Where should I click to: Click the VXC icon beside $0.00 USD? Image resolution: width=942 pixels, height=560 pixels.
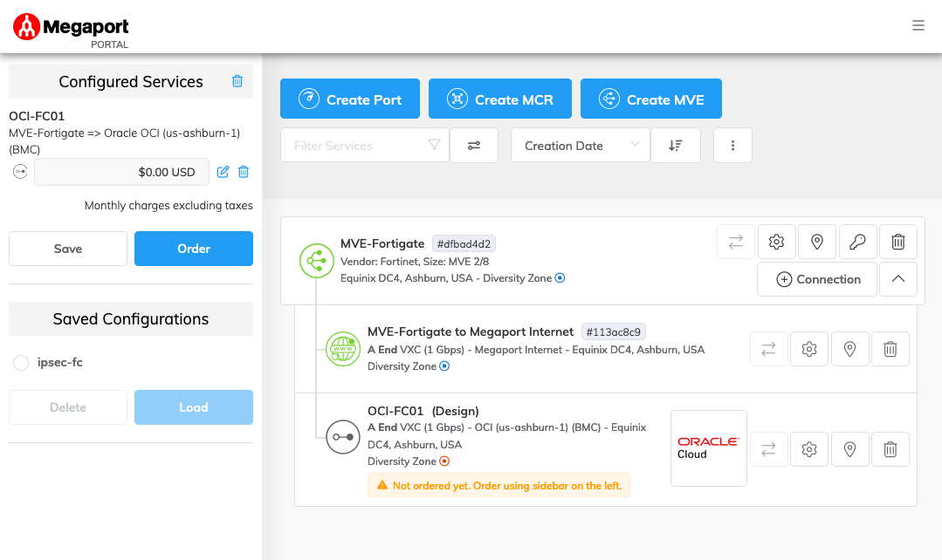[20, 172]
